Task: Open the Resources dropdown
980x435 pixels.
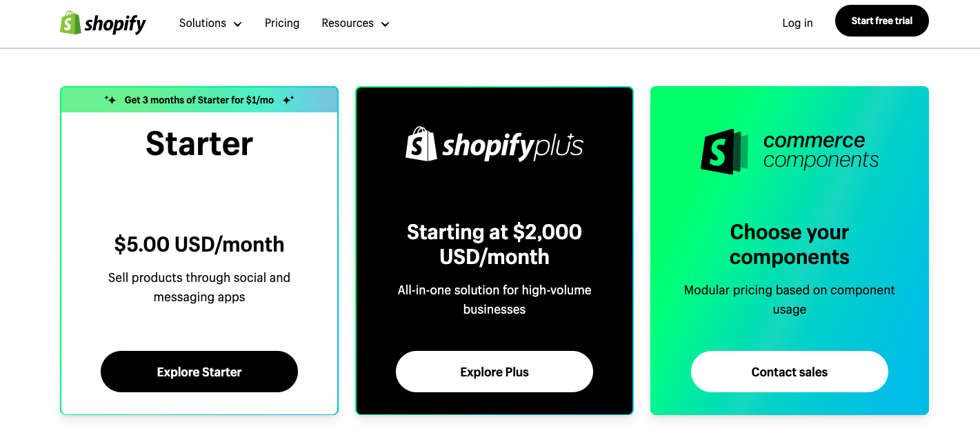Action: coord(354,23)
